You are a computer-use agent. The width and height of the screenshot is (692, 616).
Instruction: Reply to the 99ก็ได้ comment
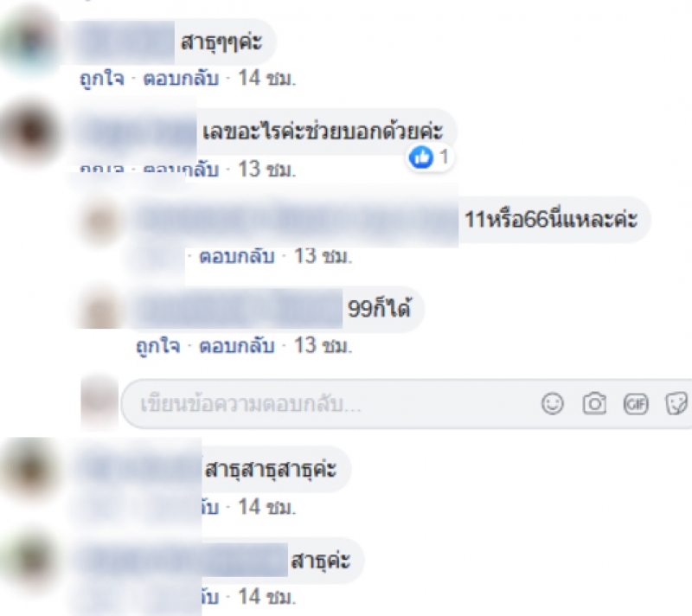click(x=236, y=346)
